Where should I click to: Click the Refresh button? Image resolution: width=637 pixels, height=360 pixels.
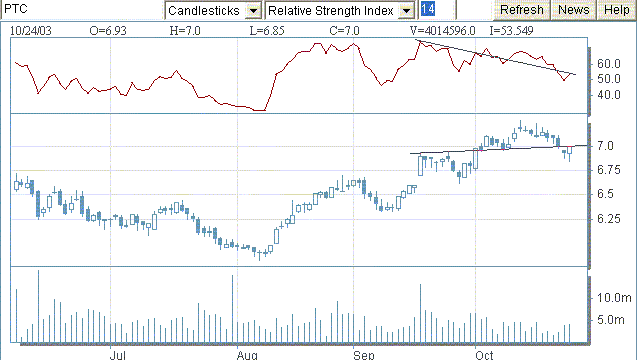pyautogui.click(x=522, y=10)
